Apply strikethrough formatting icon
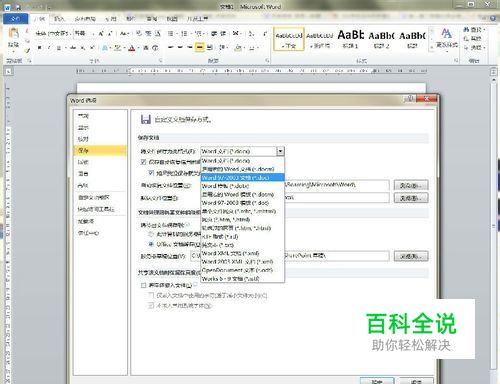The width and height of the screenshot is (500, 384). coord(73,48)
